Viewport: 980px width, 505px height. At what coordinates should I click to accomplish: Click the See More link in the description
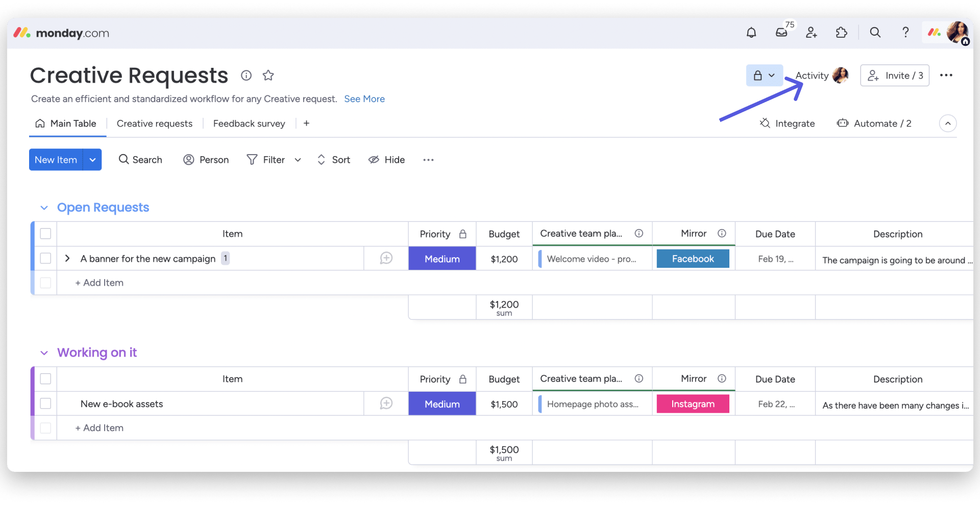click(x=364, y=98)
